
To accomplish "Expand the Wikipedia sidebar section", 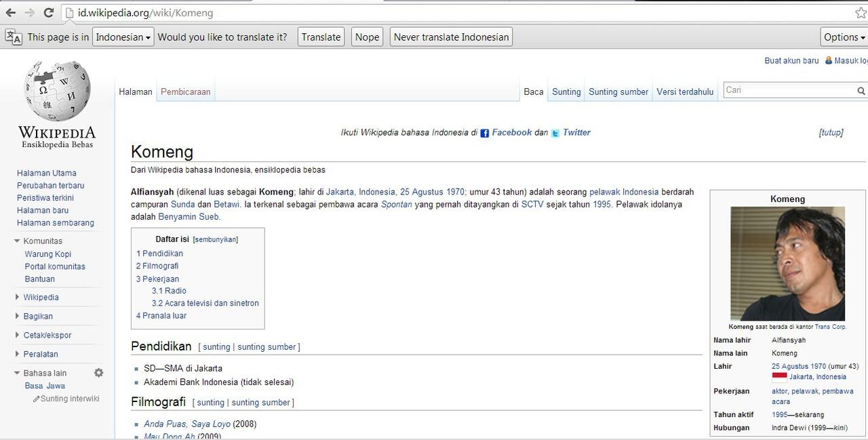I will (18, 297).
